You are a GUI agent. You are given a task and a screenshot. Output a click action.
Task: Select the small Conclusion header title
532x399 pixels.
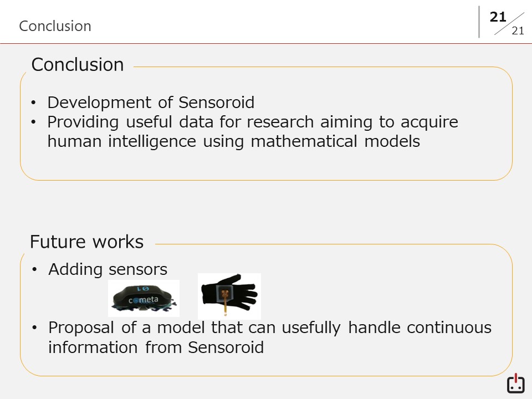(55, 26)
